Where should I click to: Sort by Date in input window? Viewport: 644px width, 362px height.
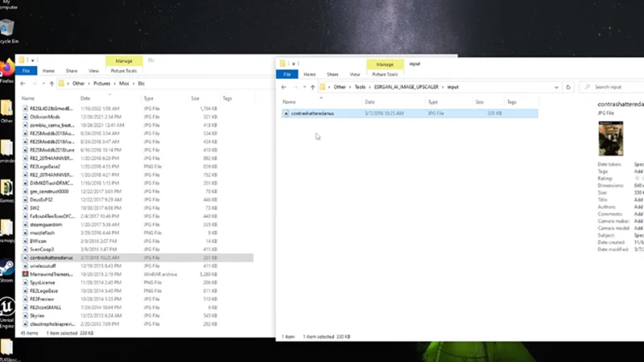(369, 102)
